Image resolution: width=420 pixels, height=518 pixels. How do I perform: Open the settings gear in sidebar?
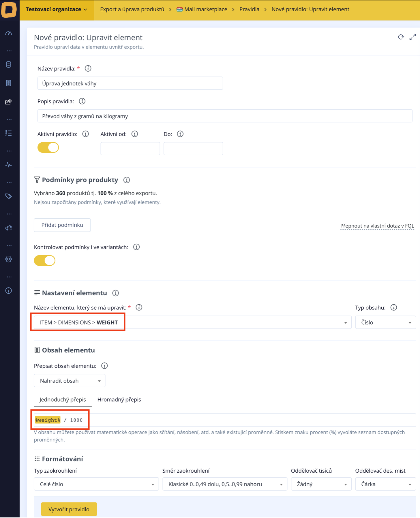(x=9, y=259)
